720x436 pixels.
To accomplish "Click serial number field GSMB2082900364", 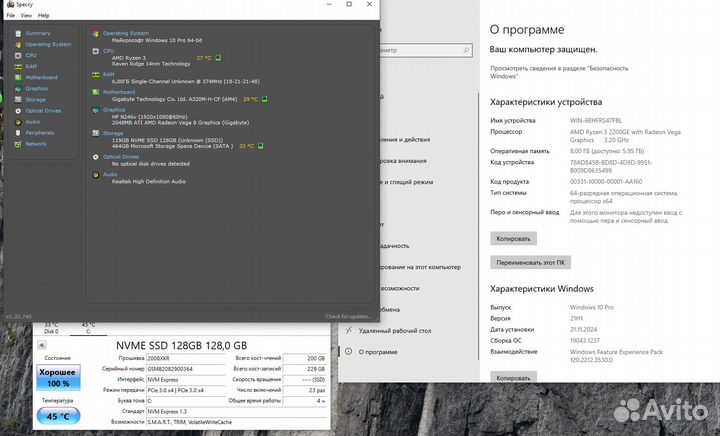I will tap(186, 369).
